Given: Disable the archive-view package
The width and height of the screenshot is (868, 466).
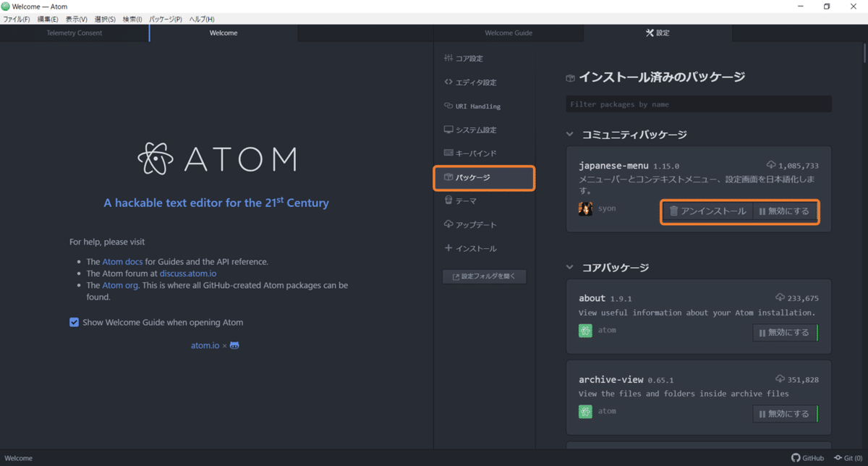Looking at the screenshot, I should tap(785, 414).
